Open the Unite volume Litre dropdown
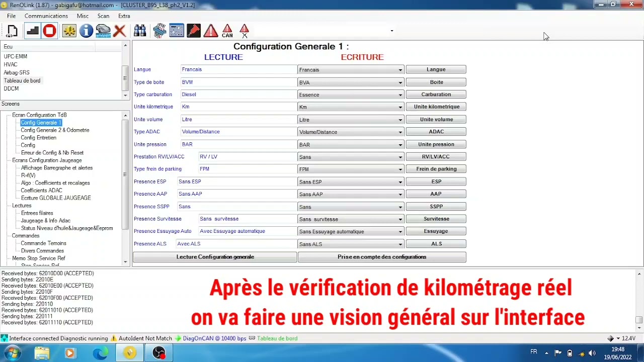 [x=351, y=120]
